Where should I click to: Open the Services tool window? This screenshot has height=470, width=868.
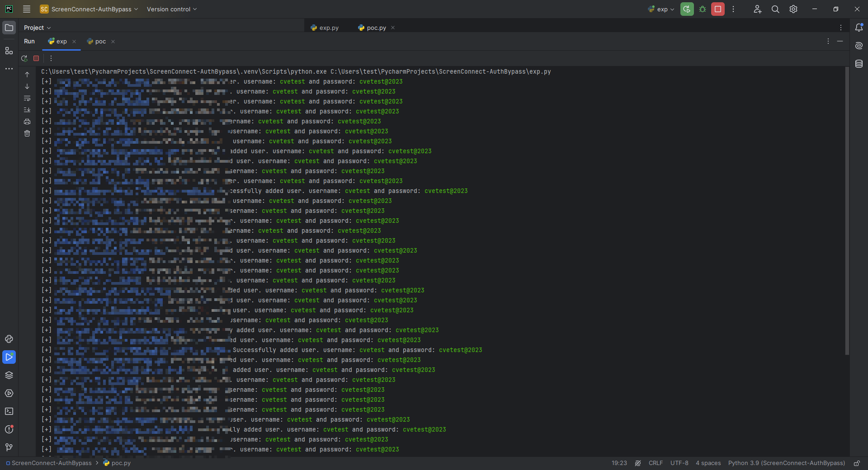pyautogui.click(x=9, y=393)
